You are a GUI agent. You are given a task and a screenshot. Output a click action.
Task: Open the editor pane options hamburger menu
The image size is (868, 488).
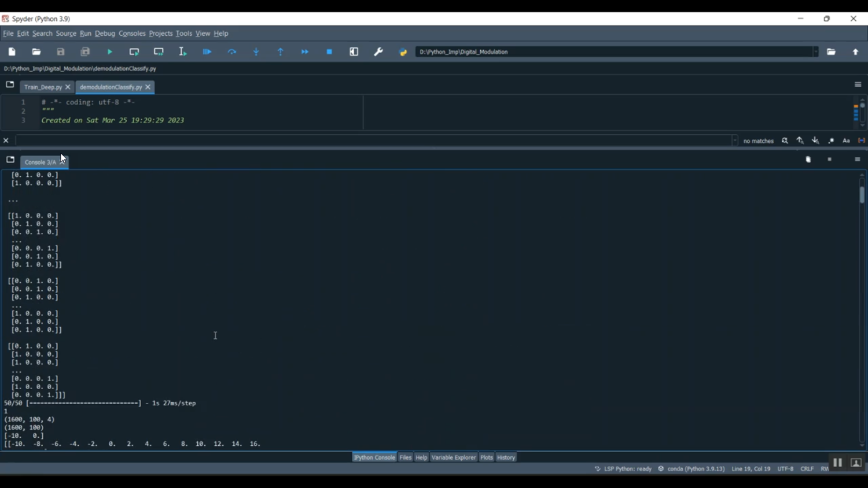[x=858, y=84]
